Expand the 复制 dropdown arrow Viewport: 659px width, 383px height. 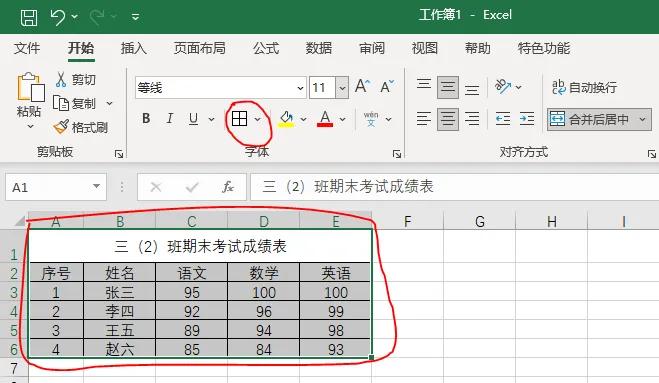tap(109, 103)
